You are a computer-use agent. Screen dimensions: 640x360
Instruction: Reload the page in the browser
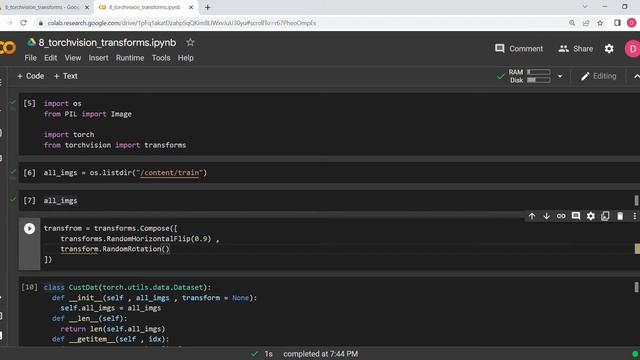23,23
